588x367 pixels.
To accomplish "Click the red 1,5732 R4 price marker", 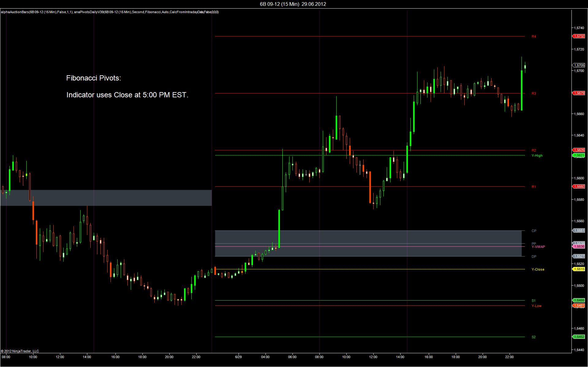I will (579, 36).
